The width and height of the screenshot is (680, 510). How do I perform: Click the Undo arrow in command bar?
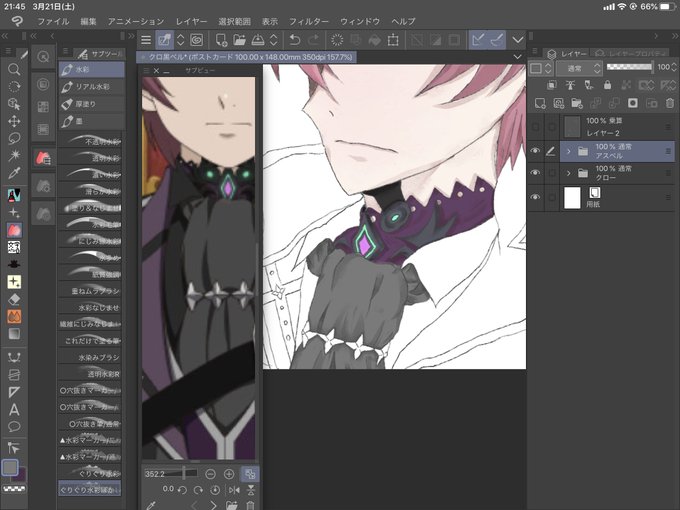(295, 40)
